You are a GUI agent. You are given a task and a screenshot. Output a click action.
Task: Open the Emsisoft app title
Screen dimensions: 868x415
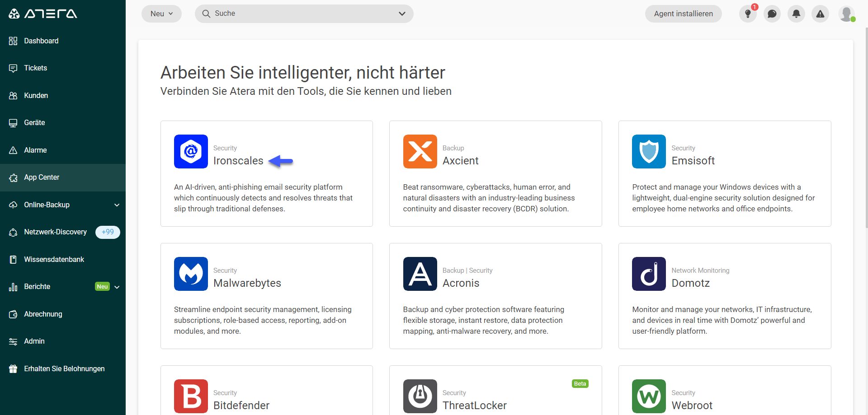693,161
